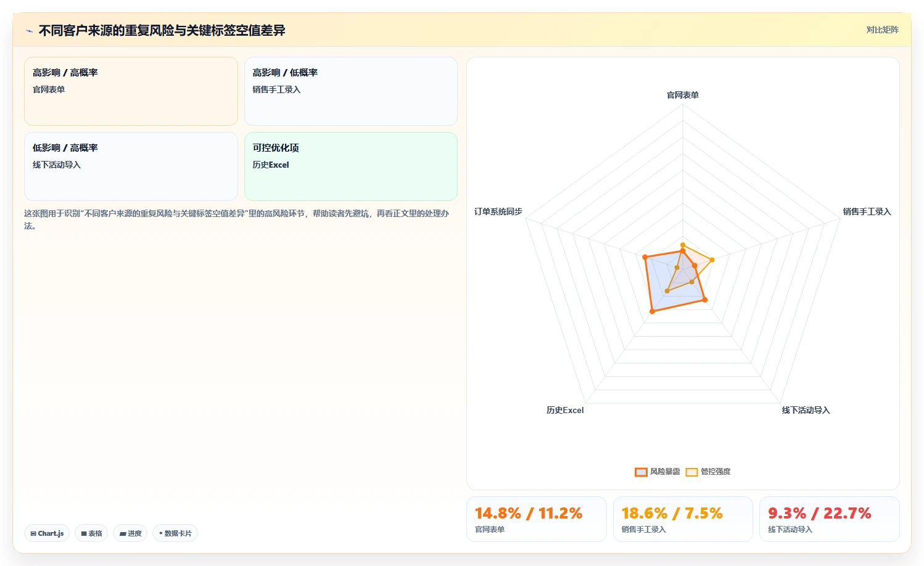This screenshot has width=924, height=566.
Task: Click the lightning icon beside the title
Action: pos(29,31)
